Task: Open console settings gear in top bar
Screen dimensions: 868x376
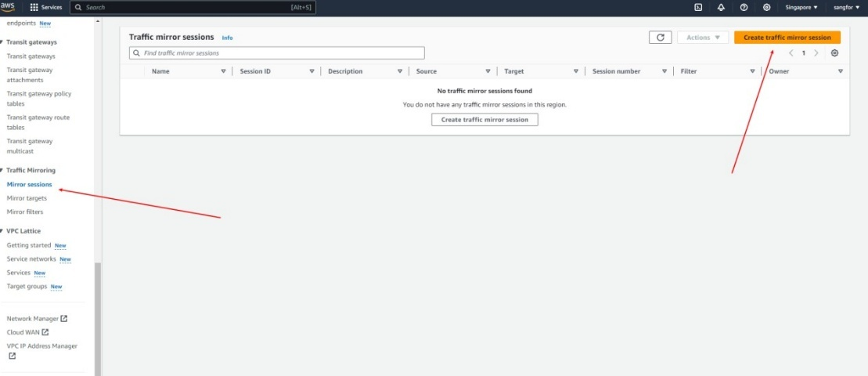Action: pyautogui.click(x=767, y=7)
